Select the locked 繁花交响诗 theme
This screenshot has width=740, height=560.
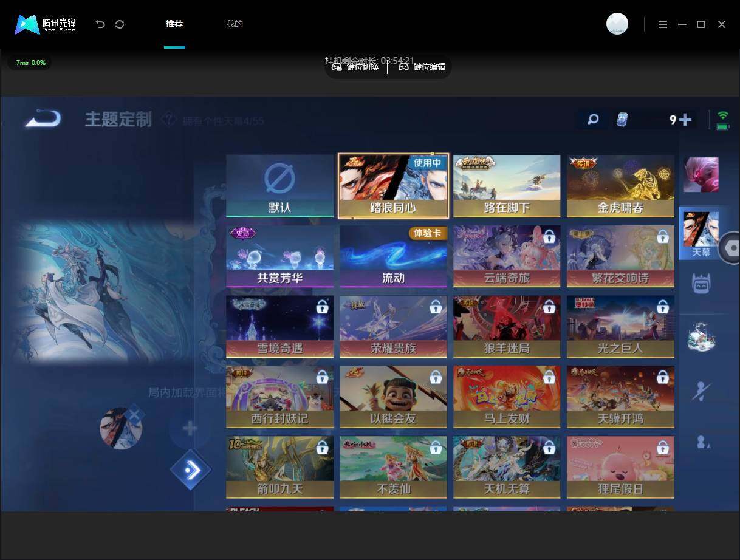pos(620,256)
